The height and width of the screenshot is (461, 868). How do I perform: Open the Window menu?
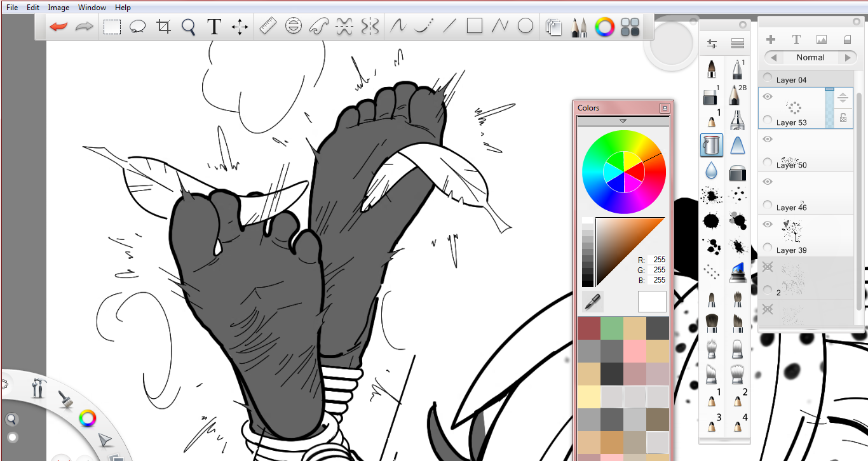coord(92,8)
